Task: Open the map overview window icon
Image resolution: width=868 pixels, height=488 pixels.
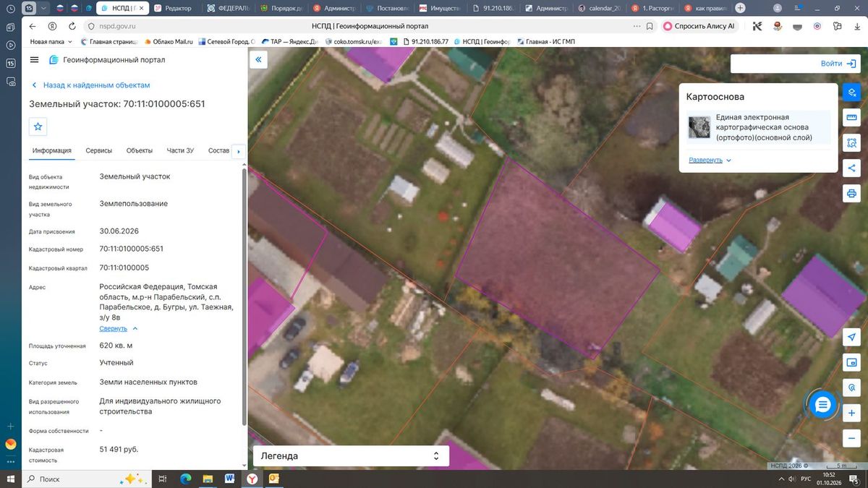Action: 851,362
